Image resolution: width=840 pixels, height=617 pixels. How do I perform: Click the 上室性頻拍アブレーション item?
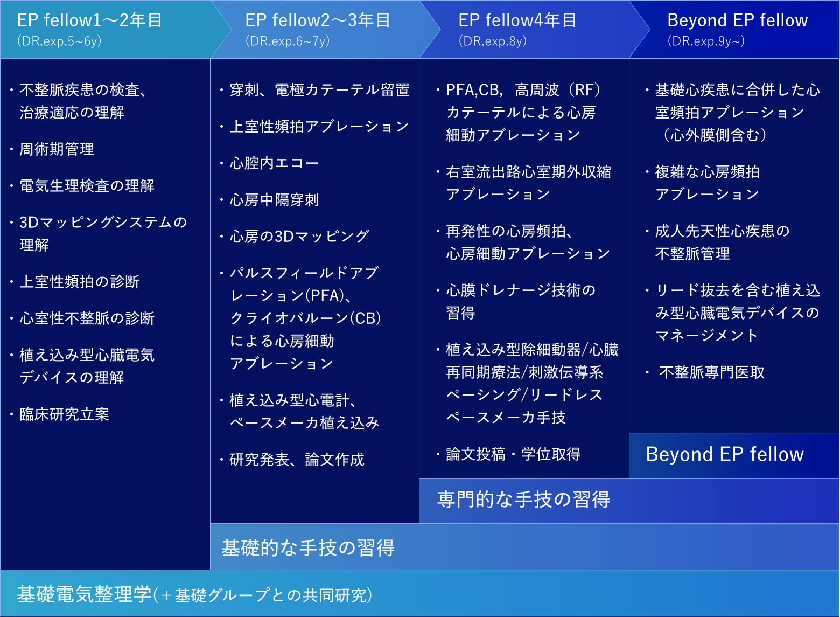(x=319, y=127)
